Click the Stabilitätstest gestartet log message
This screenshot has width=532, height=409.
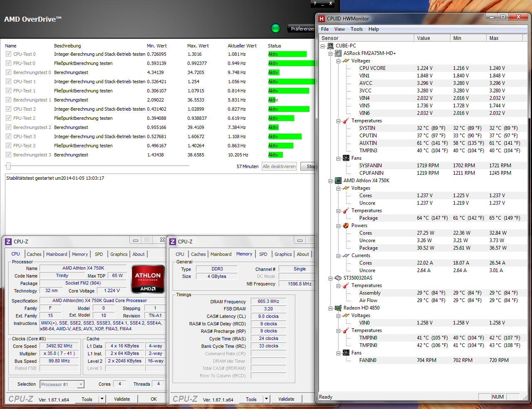pos(55,178)
